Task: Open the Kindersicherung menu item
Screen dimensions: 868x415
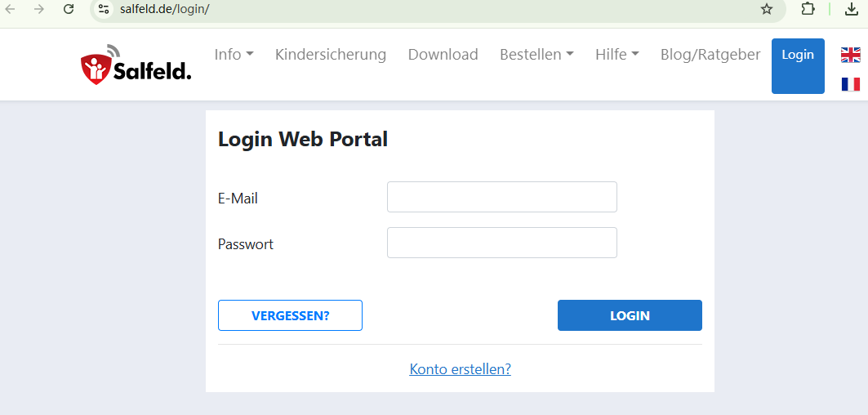Action: [331, 55]
